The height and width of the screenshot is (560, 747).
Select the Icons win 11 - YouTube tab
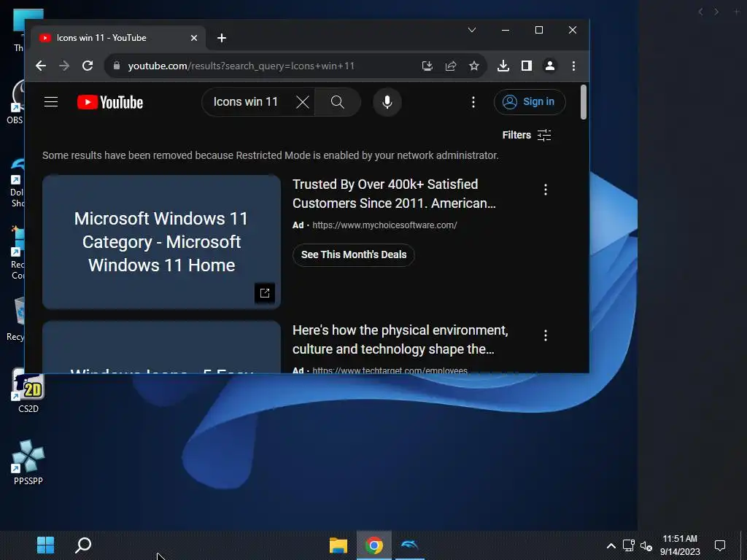click(x=118, y=38)
